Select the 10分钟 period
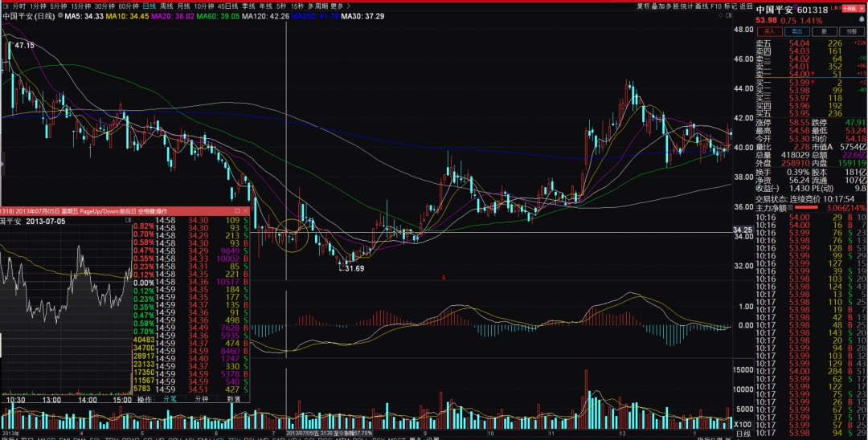 point(203,6)
